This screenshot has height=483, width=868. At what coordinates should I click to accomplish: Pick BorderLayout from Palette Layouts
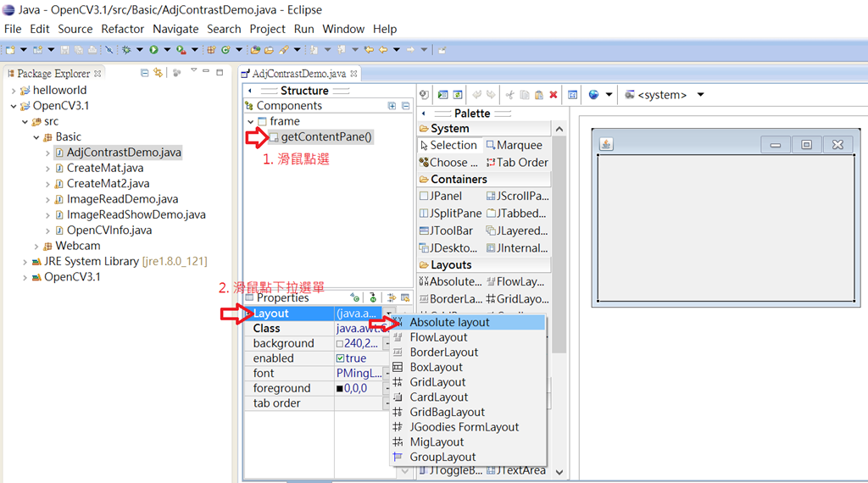(x=451, y=299)
